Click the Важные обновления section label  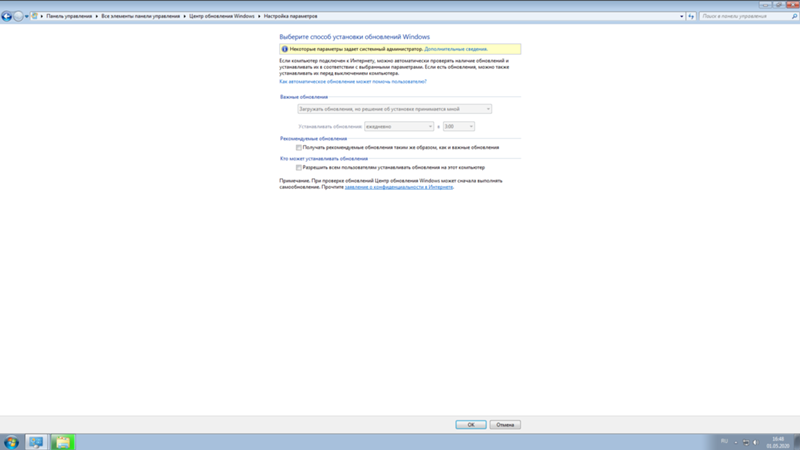(x=304, y=97)
